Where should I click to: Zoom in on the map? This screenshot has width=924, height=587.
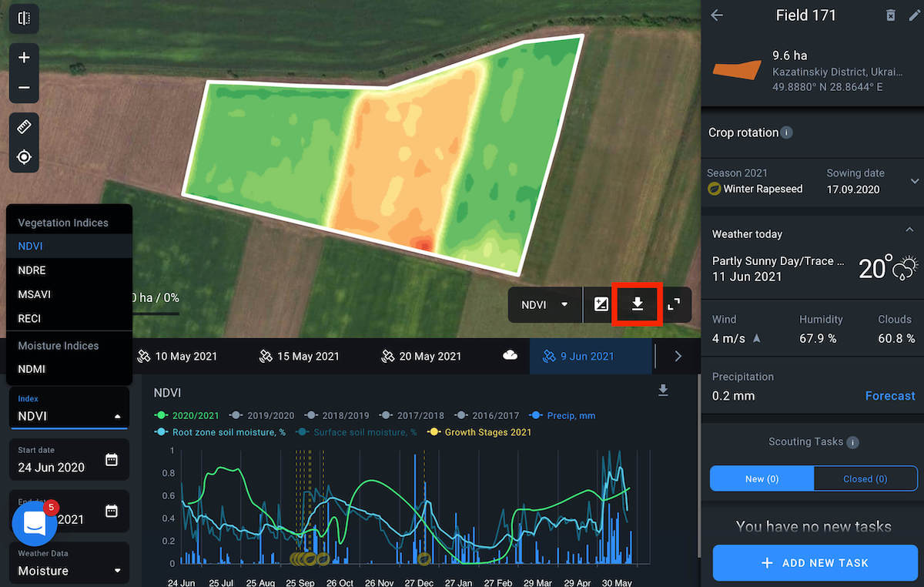point(24,58)
